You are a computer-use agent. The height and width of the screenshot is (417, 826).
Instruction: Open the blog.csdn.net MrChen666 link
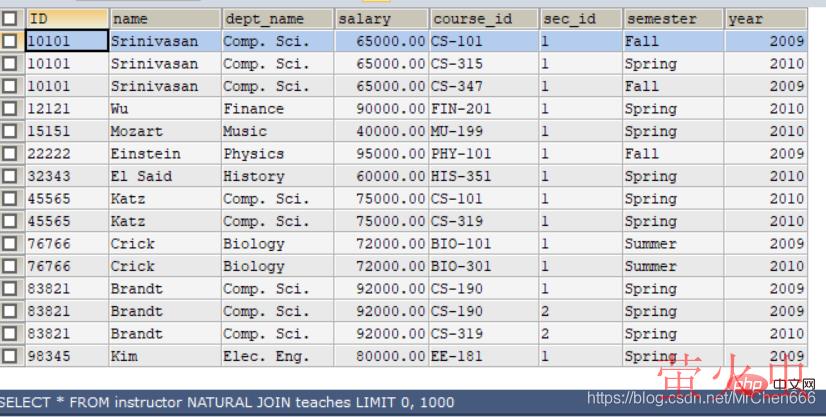click(701, 398)
